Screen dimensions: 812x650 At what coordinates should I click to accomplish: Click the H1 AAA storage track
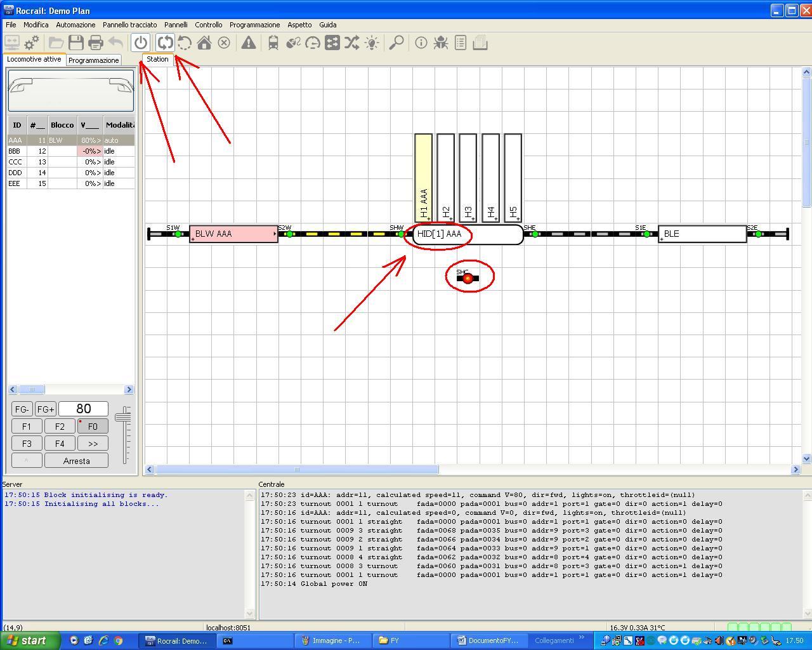coord(424,178)
